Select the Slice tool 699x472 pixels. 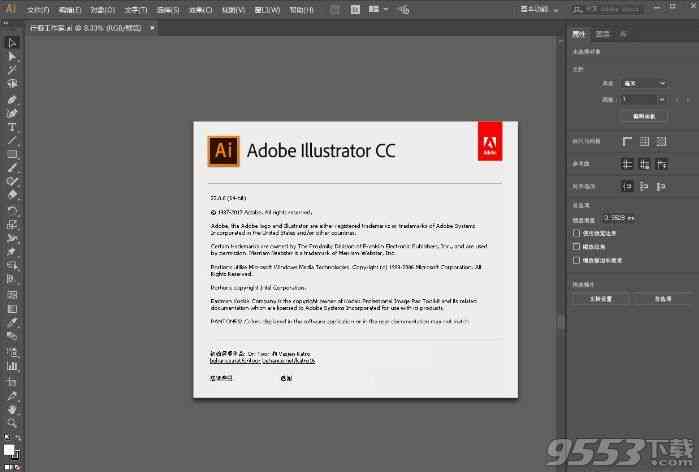pyautogui.click(x=12, y=395)
